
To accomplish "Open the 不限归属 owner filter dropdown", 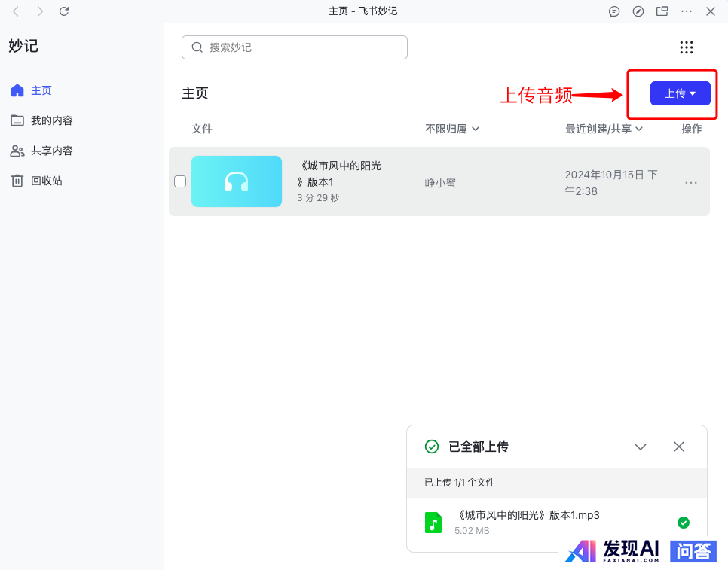I will point(452,129).
